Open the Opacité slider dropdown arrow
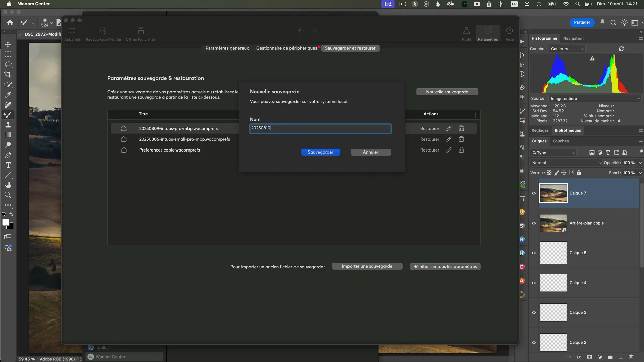Viewport: 644px width, 362px height. click(x=640, y=163)
